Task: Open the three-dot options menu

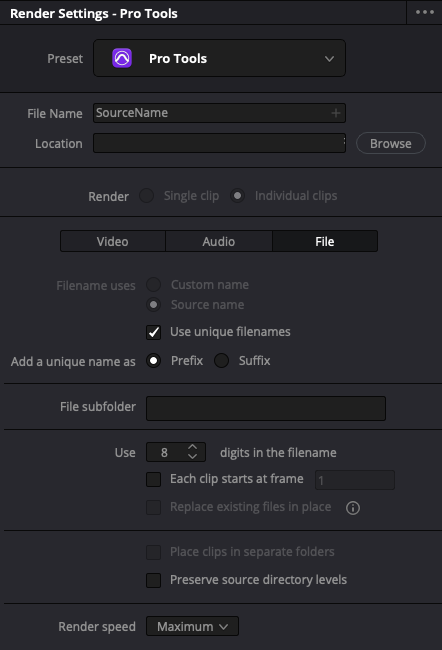Action: [x=425, y=12]
